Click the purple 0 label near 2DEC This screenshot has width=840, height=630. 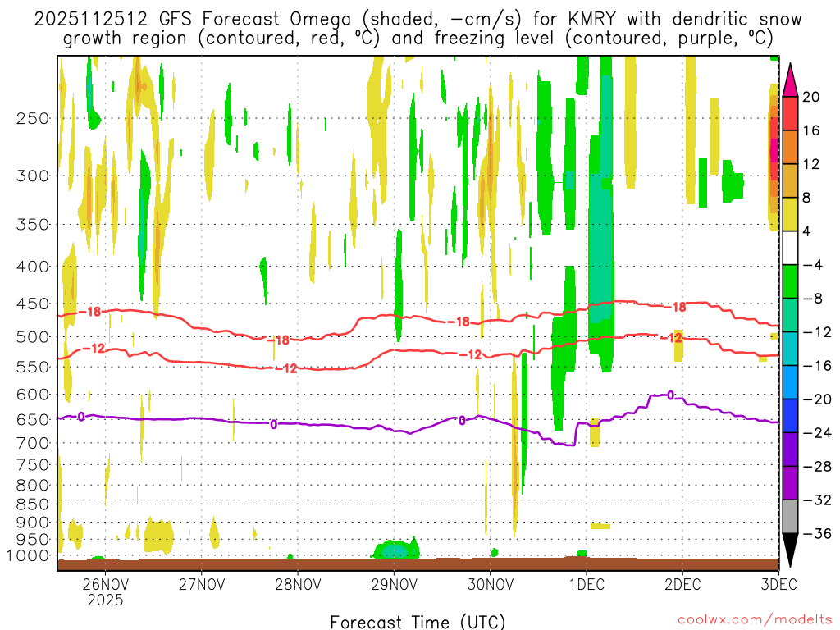[x=671, y=395]
